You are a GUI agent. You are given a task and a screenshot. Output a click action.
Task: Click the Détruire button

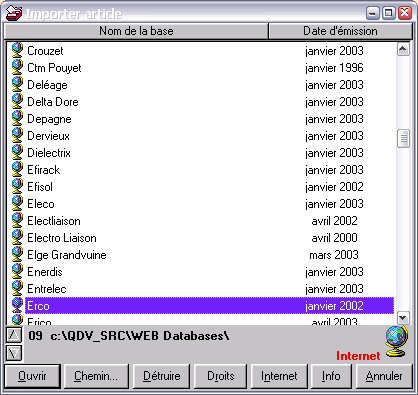coord(162,376)
